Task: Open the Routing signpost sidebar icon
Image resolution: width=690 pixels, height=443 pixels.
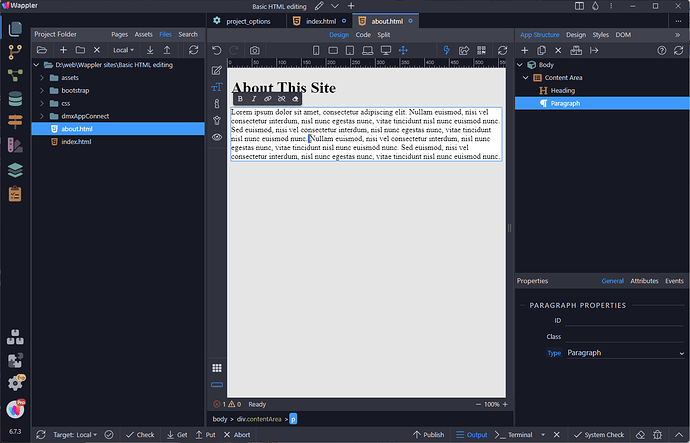Action: pos(15,122)
